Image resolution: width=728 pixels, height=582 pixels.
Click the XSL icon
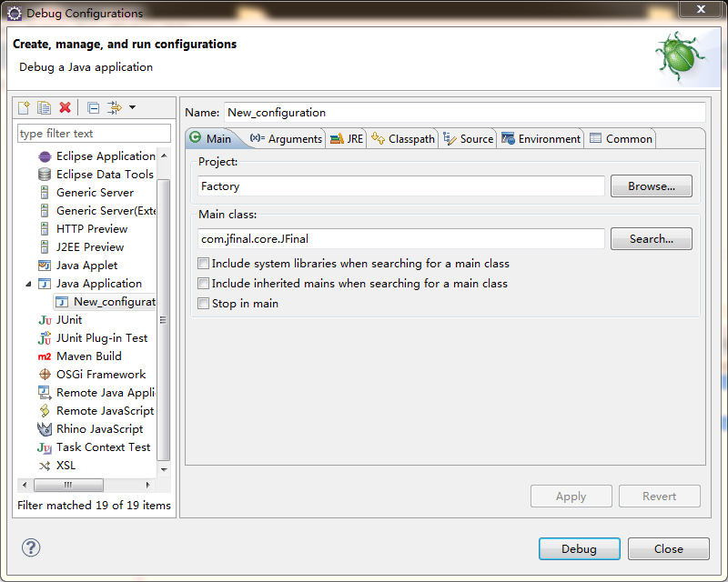click(x=45, y=466)
